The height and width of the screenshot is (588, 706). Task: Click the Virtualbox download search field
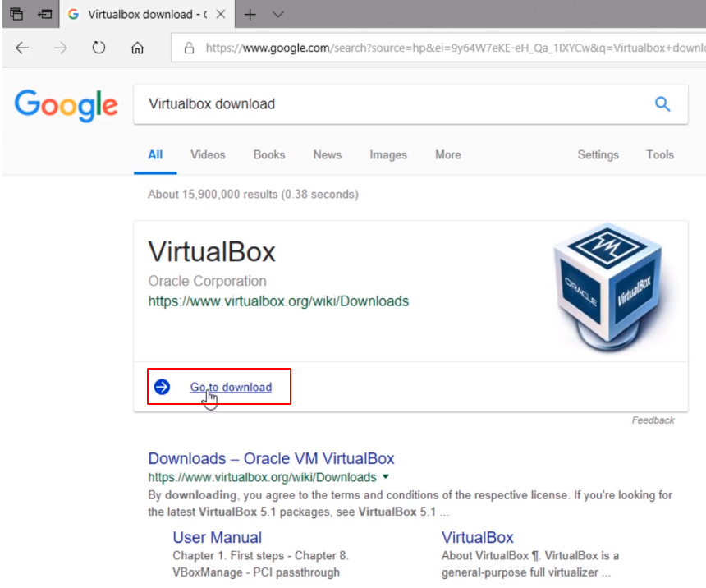[x=386, y=104]
